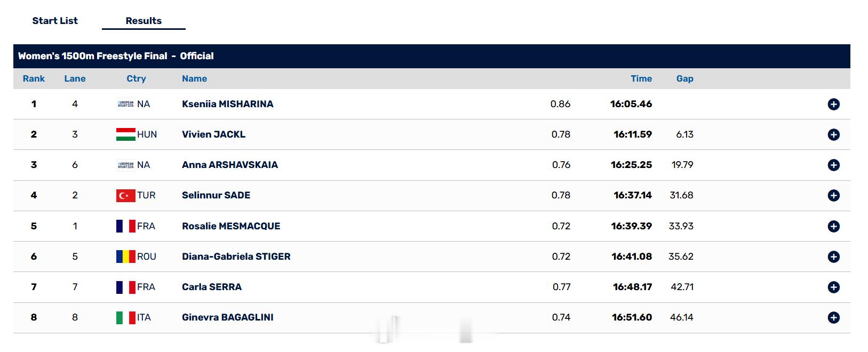The image size is (868, 352).
Task: Switch to the Start List tab
Action: 55,21
